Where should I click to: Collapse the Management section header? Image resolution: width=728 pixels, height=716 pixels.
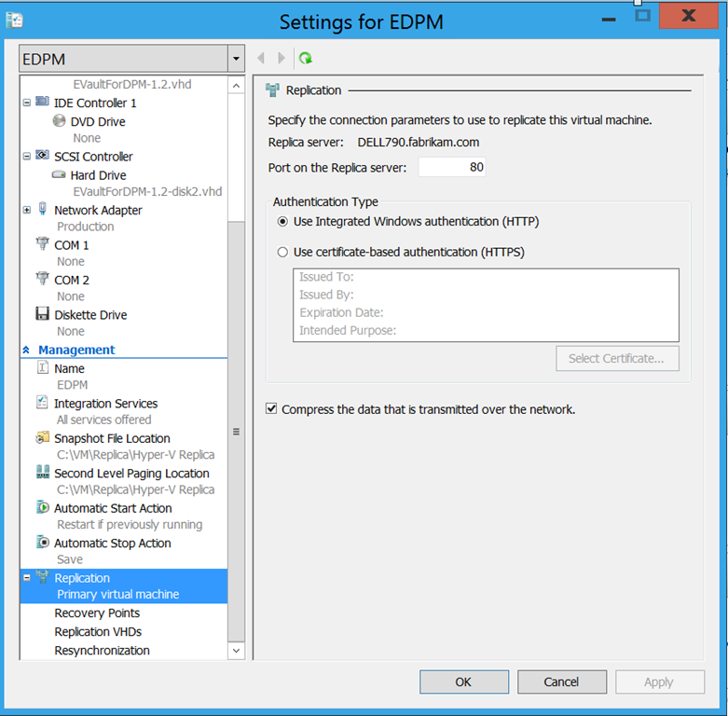pyautogui.click(x=26, y=350)
